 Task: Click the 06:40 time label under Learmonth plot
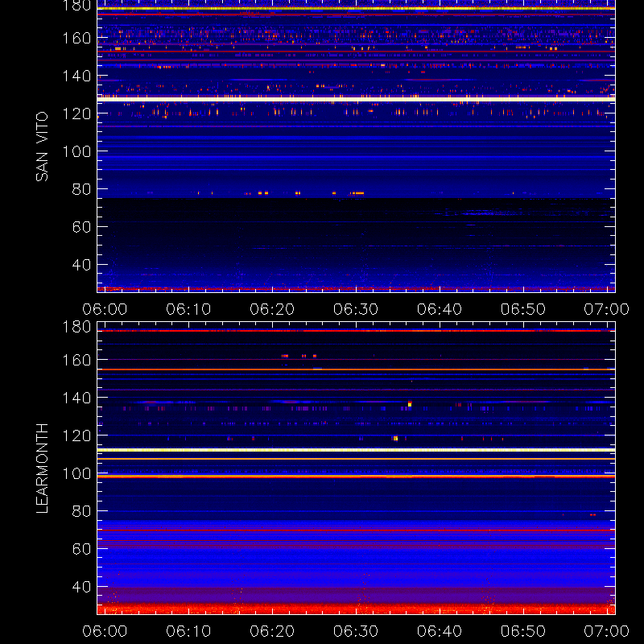point(440,631)
